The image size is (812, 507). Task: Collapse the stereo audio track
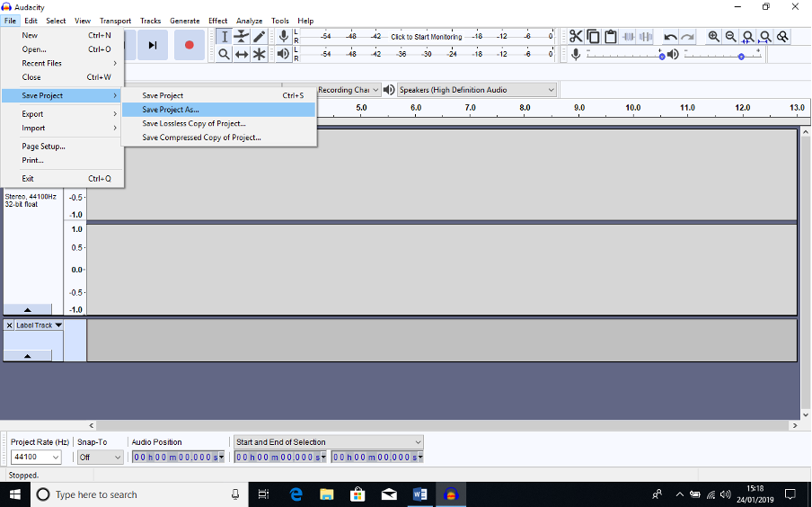coord(28,309)
